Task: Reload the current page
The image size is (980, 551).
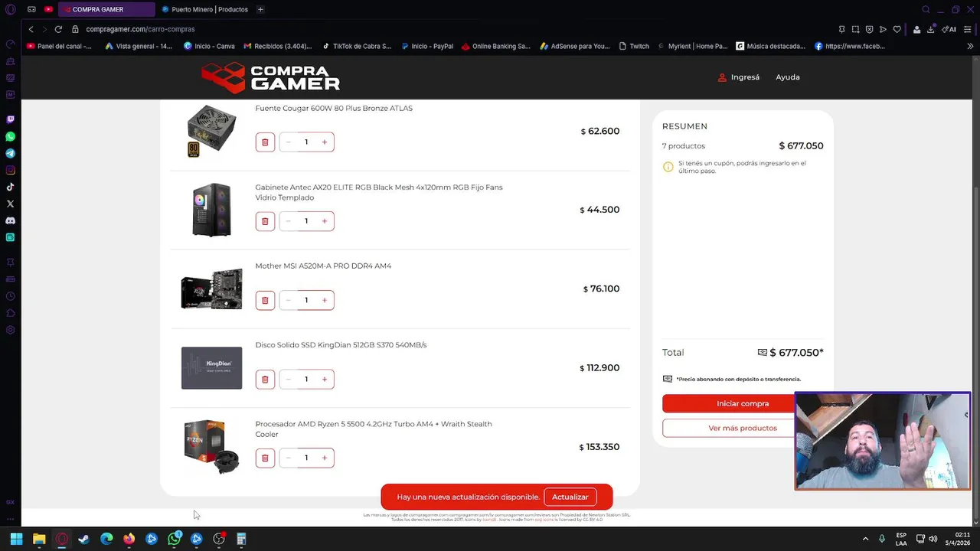Action: (x=58, y=29)
